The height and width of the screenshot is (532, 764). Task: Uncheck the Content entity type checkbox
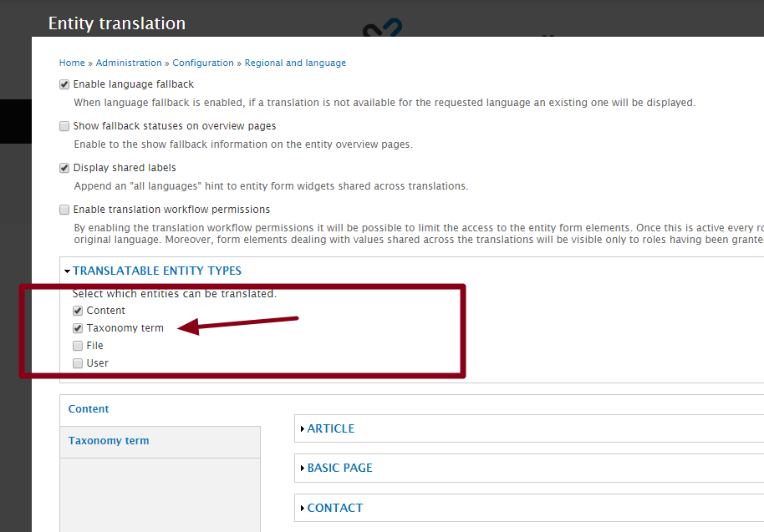point(78,311)
